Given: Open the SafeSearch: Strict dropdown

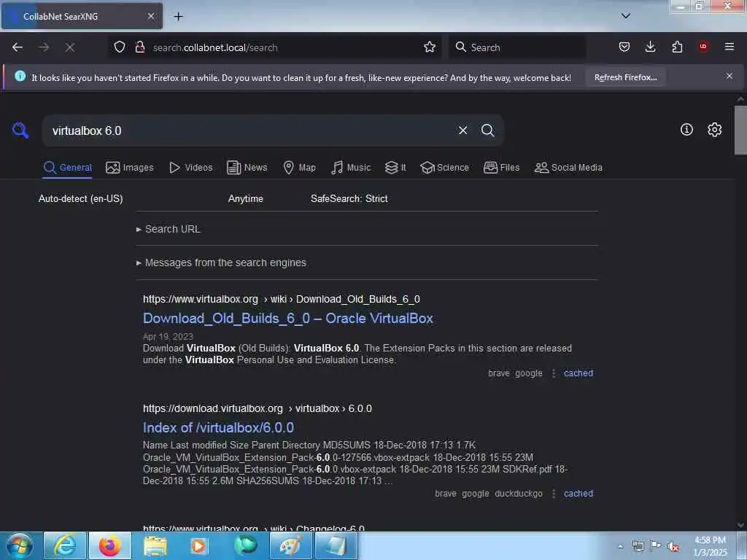Looking at the screenshot, I should coord(349,198).
